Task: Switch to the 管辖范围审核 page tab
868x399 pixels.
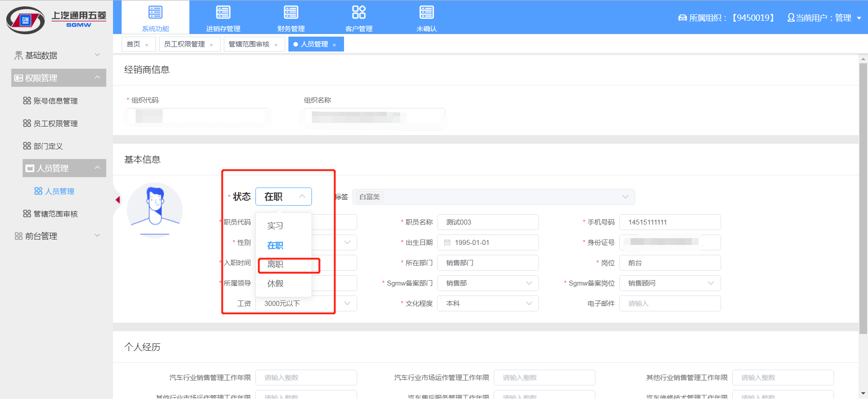Action: [x=249, y=44]
